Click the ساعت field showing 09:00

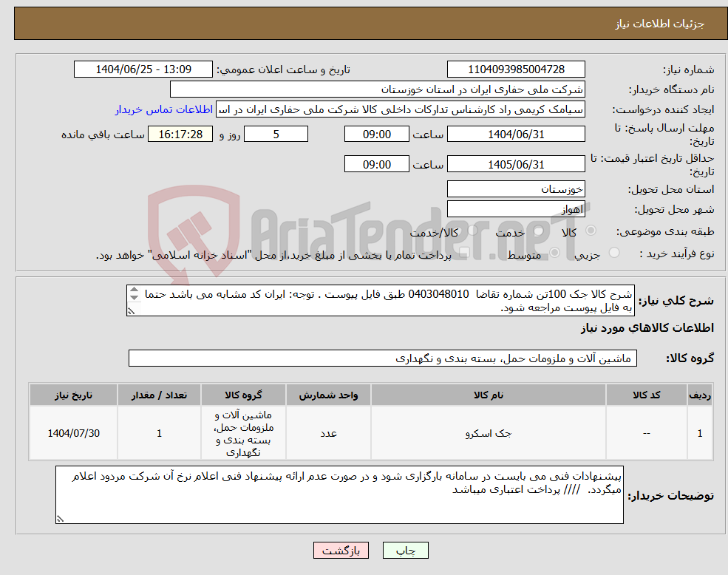376,134
